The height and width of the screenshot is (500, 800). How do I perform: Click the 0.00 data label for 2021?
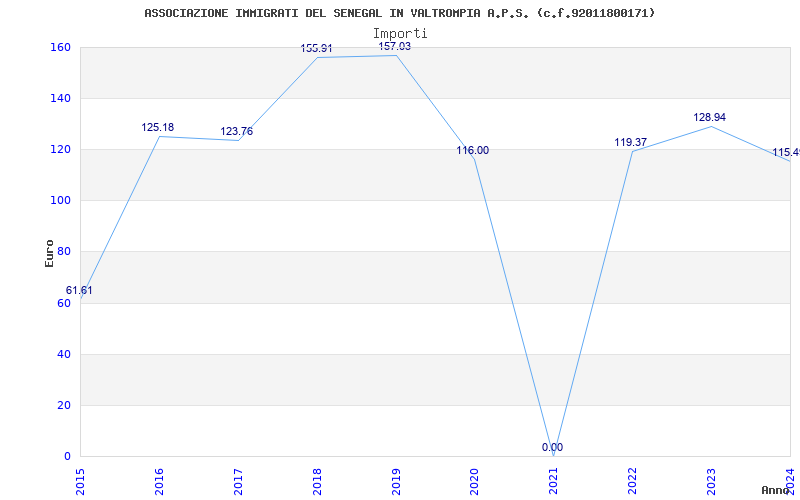[x=553, y=447]
